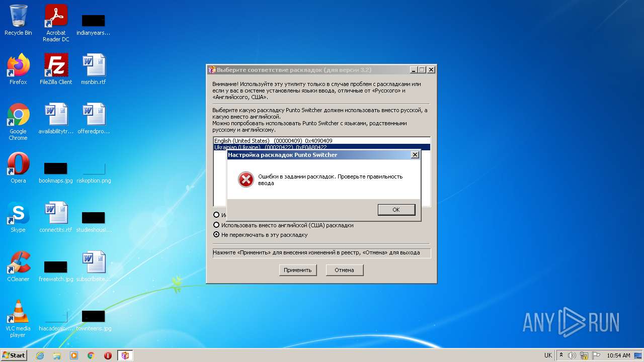The height and width of the screenshot is (362, 644).
Task: Close the Punto Switcher error dialog
Action: tap(415, 155)
